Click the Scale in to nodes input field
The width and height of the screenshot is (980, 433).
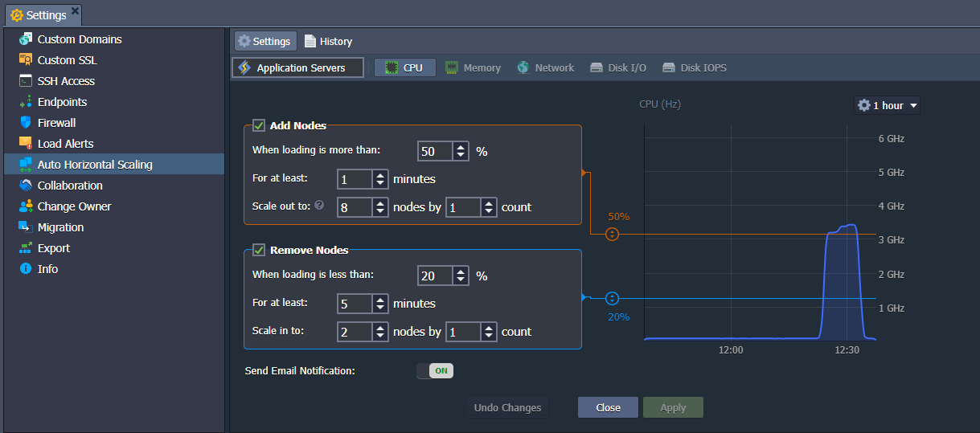click(x=355, y=331)
